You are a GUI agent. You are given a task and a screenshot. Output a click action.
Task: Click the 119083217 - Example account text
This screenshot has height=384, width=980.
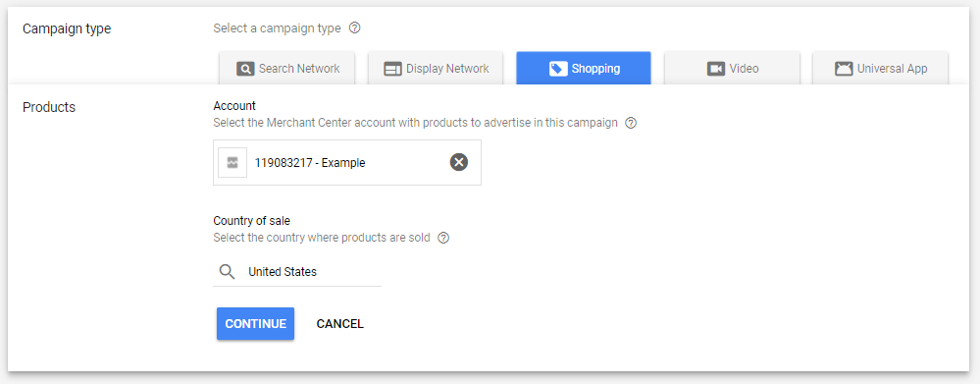pyautogui.click(x=310, y=163)
